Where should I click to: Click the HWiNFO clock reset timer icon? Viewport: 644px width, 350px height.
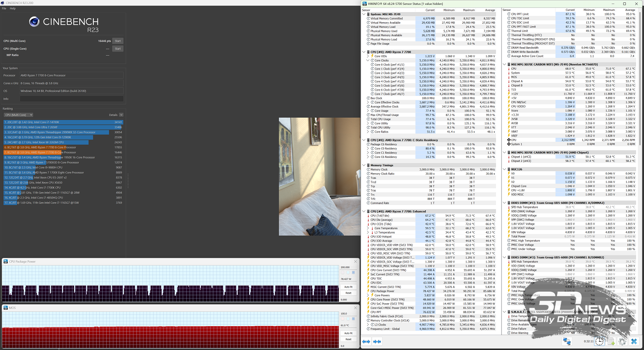coord(599,341)
